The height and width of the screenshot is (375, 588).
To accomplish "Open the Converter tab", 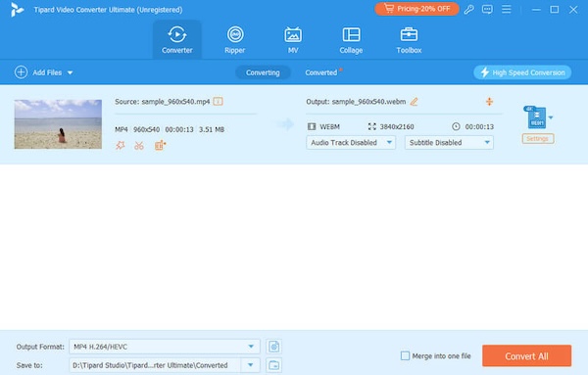I will 177,40.
